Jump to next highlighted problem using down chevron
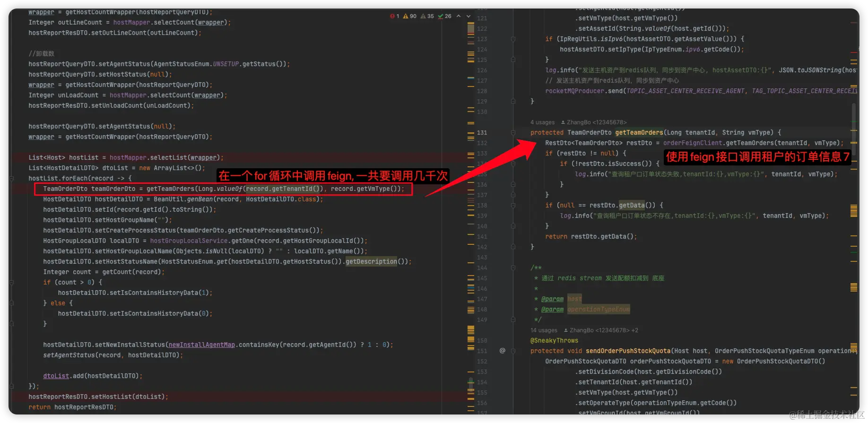 click(x=469, y=16)
